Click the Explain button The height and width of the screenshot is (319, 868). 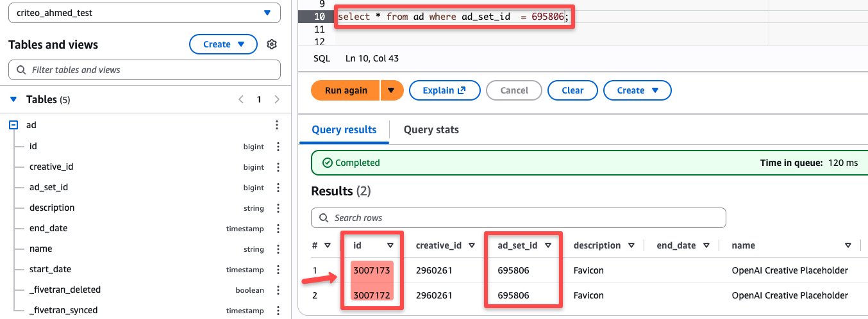444,90
